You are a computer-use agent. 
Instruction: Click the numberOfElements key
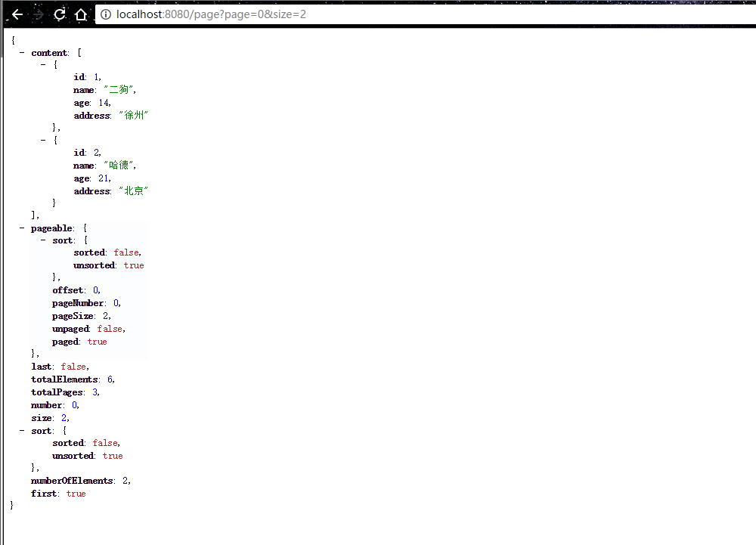pos(72,481)
